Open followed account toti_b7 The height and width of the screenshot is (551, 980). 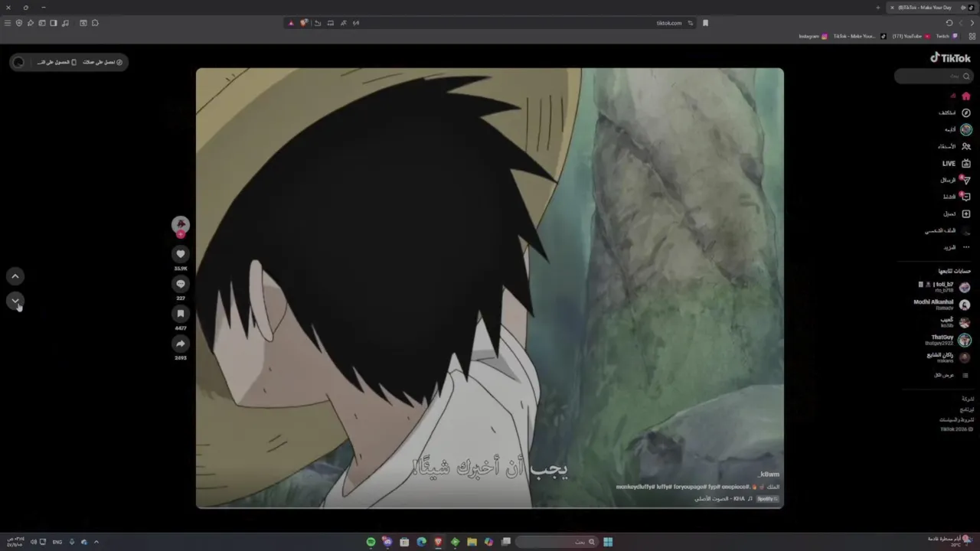[945, 287]
